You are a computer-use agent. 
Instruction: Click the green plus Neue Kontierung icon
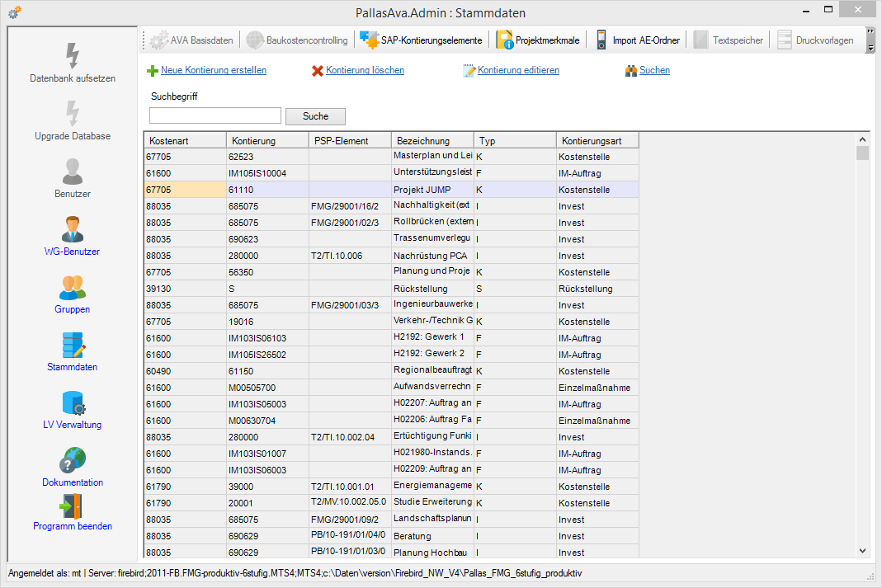153,71
